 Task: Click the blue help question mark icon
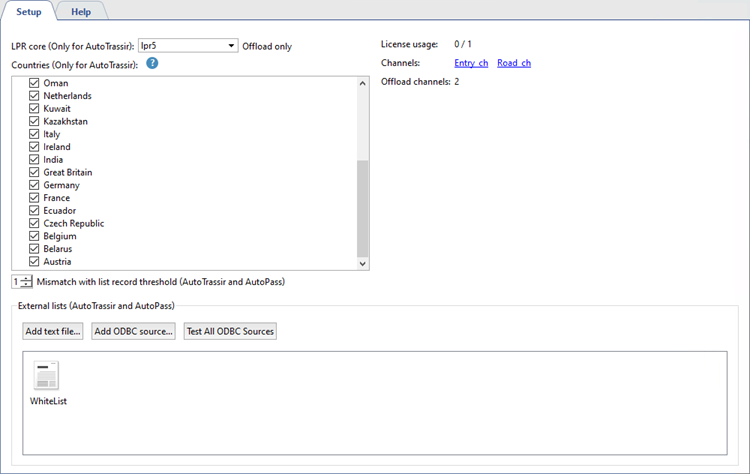[x=153, y=63]
